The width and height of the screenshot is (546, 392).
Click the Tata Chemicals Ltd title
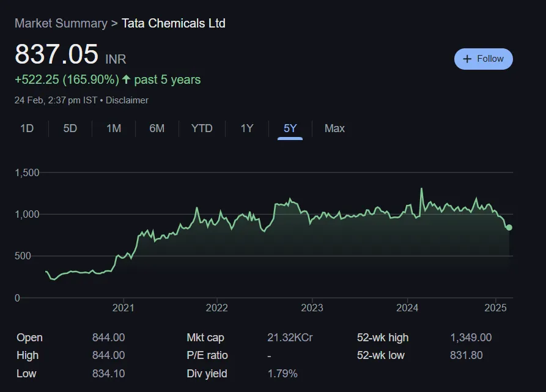(x=174, y=23)
